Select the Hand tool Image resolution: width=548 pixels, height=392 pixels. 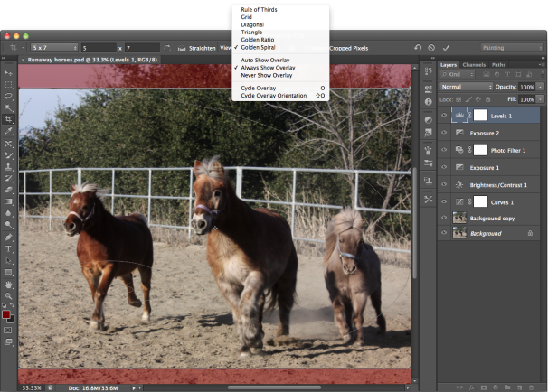(9, 284)
